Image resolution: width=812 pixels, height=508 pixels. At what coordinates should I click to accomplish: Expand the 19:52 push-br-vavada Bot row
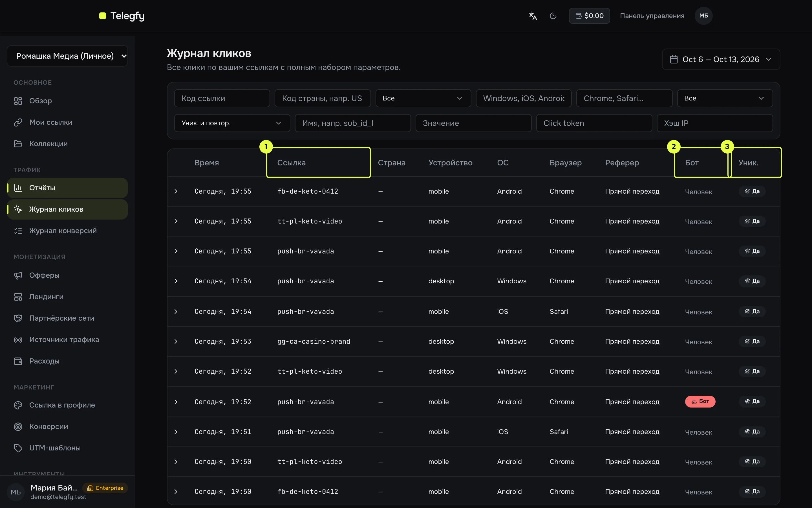click(176, 402)
